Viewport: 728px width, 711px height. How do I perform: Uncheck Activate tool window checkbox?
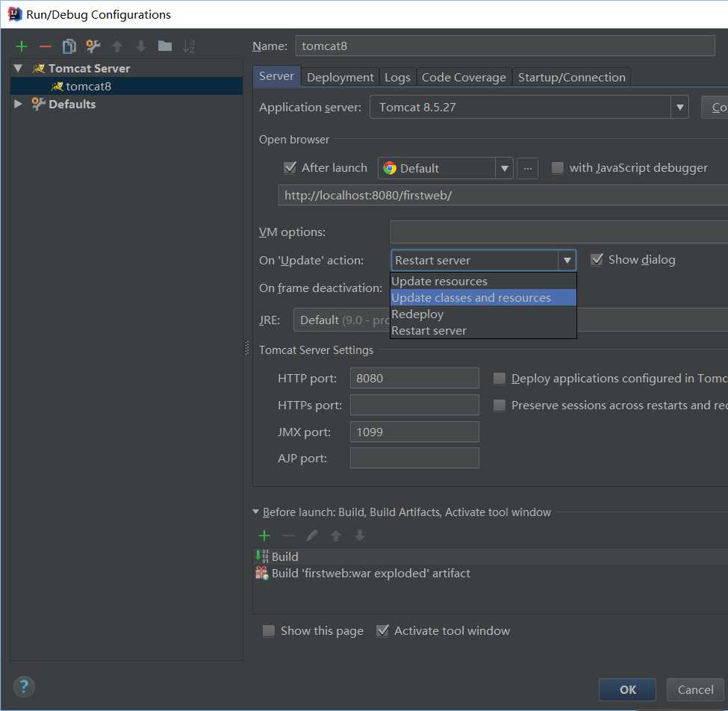(x=382, y=630)
